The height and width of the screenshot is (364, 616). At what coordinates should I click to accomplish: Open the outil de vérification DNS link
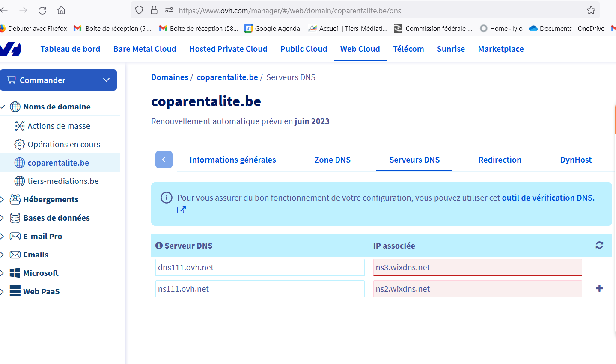point(548,198)
